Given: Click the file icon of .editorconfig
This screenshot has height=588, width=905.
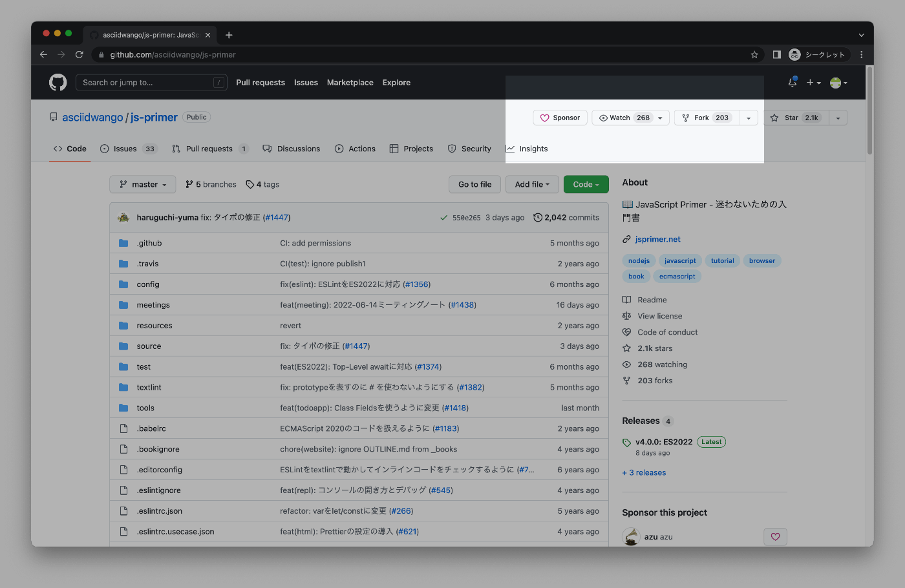Looking at the screenshot, I should pos(123,470).
